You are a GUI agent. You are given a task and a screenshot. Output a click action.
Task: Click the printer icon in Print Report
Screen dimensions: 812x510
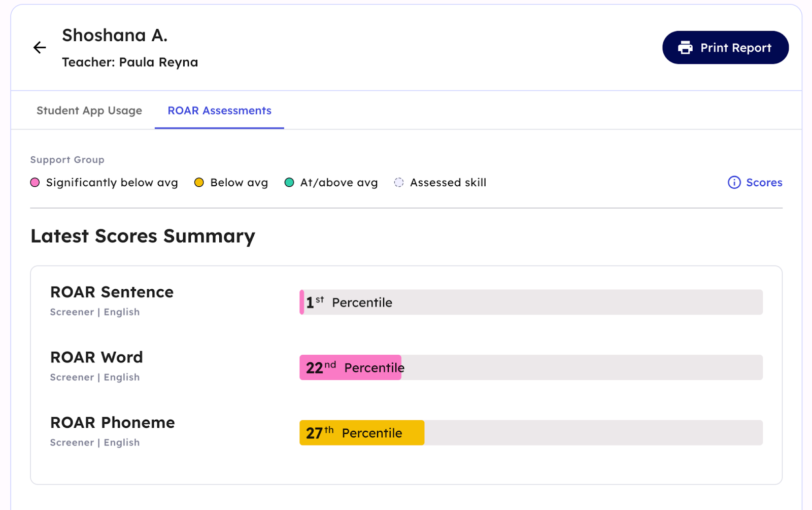[685, 48]
